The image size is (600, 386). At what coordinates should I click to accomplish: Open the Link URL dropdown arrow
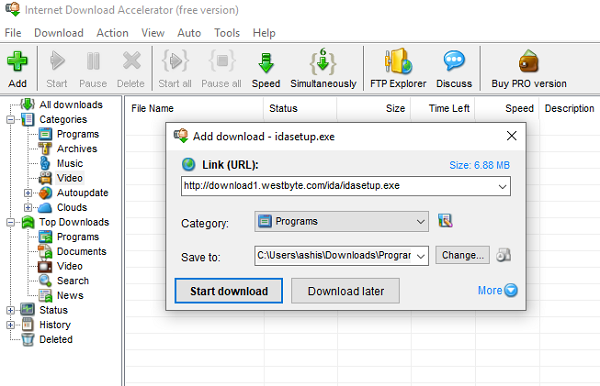pyautogui.click(x=502, y=186)
